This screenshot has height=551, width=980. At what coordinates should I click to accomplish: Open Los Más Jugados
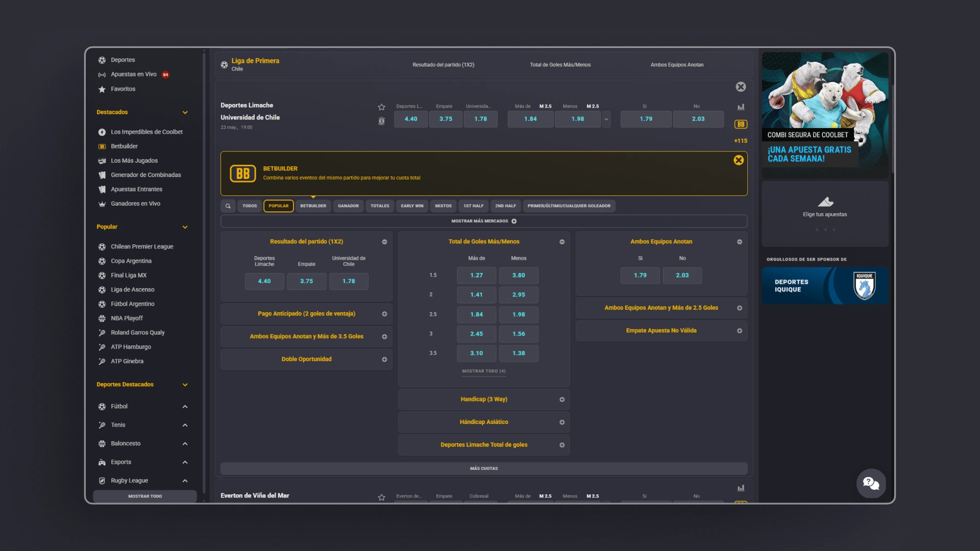[134, 160]
